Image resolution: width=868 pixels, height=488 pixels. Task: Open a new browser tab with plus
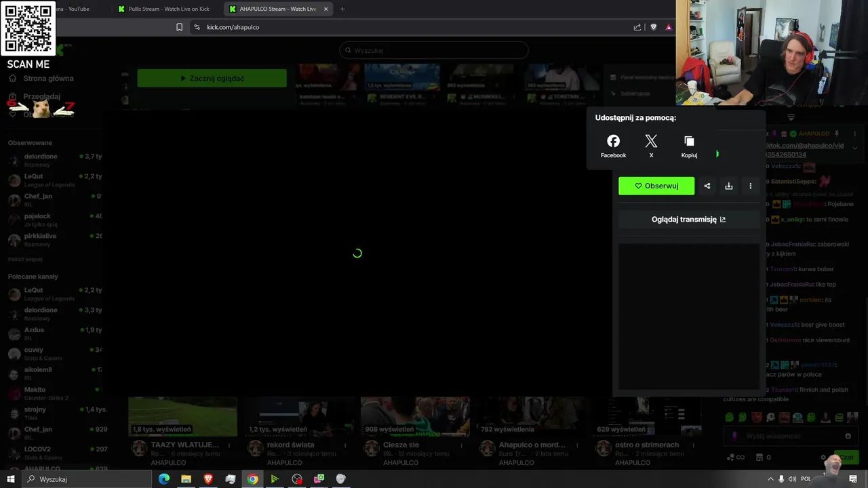pyautogui.click(x=342, y=9)
